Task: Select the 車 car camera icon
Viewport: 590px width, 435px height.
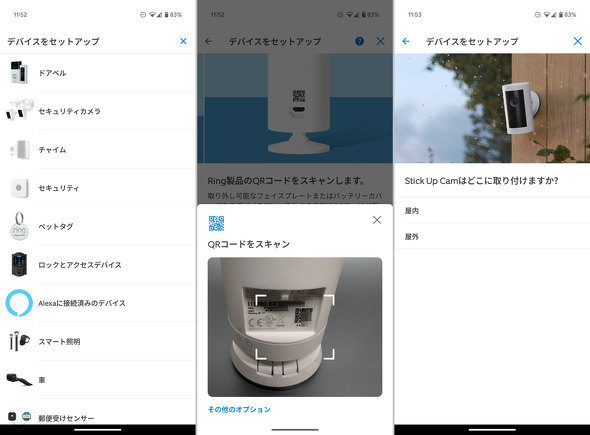Action: tap(20, 379)
